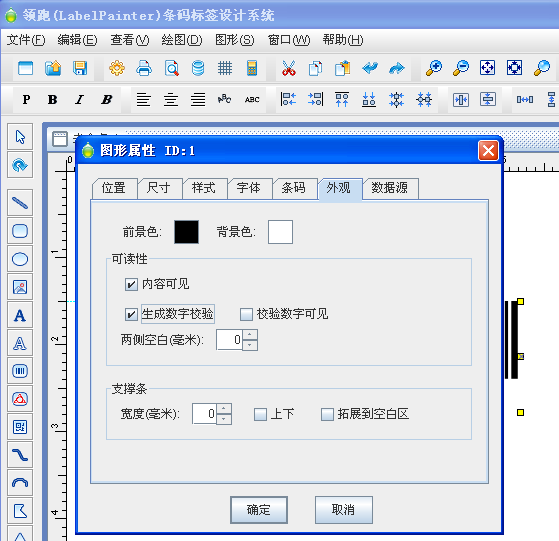
Task: Click the printer icon in toolbar
Action: point(144,68)
